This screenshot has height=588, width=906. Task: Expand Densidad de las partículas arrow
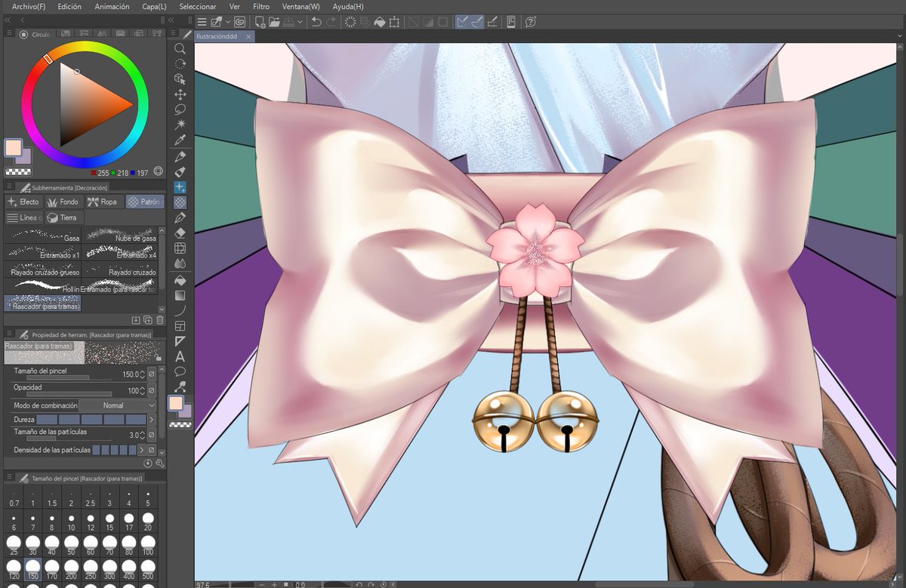click(x=142, y=450)
